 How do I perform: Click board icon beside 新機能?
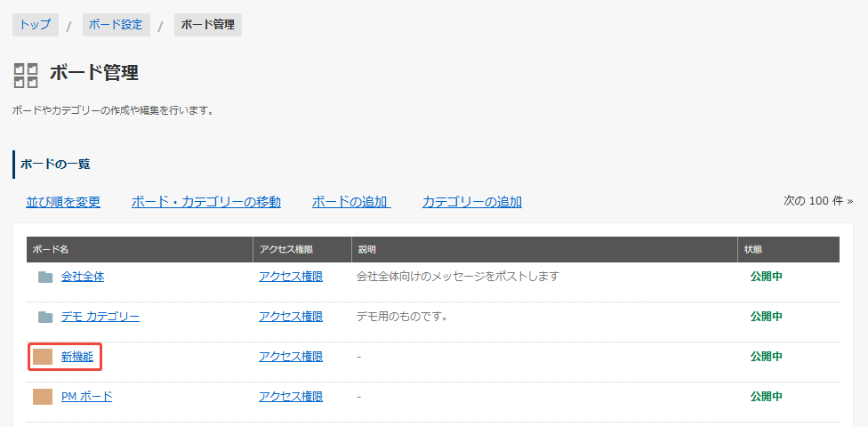coord(43,358)
